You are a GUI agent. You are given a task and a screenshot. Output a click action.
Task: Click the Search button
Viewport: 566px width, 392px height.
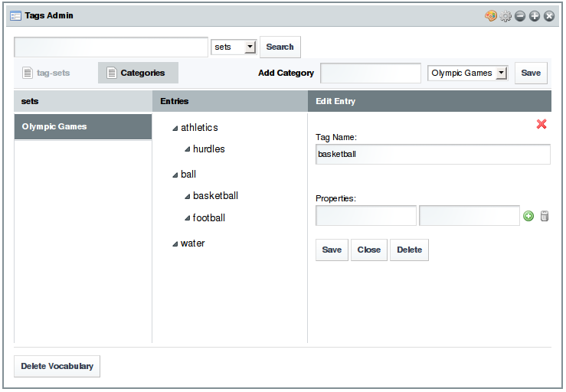[280, 47]
